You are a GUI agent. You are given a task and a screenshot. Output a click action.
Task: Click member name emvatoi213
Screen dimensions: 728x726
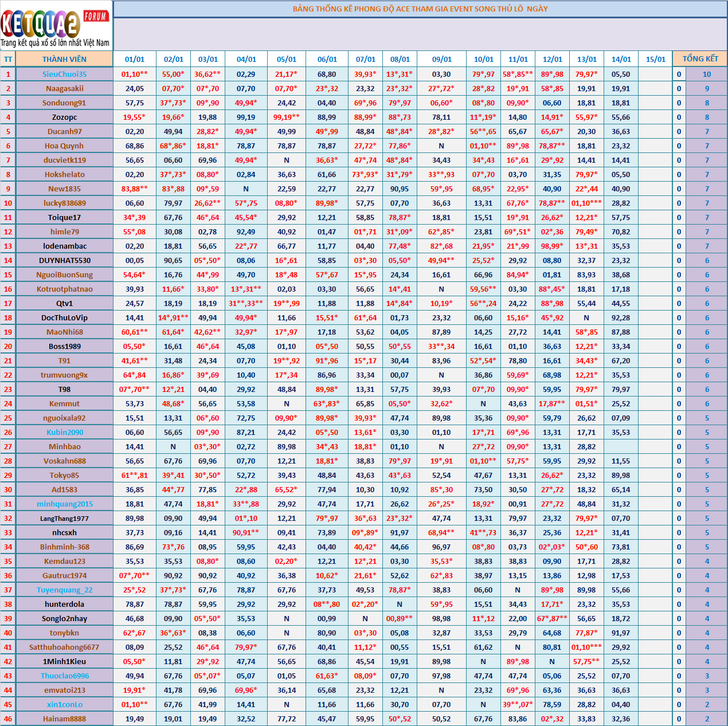coord(64,690)
